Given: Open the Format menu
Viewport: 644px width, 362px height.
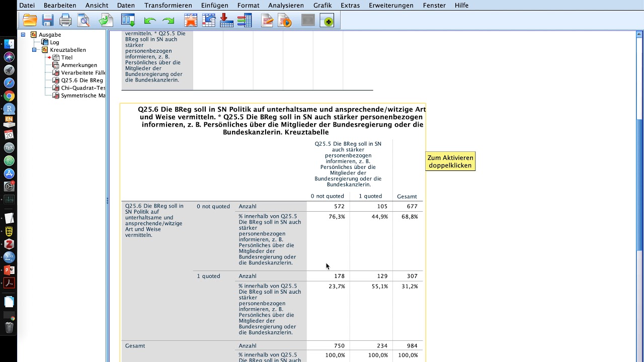Looking at the screenshot, I should tap(249, 5).
